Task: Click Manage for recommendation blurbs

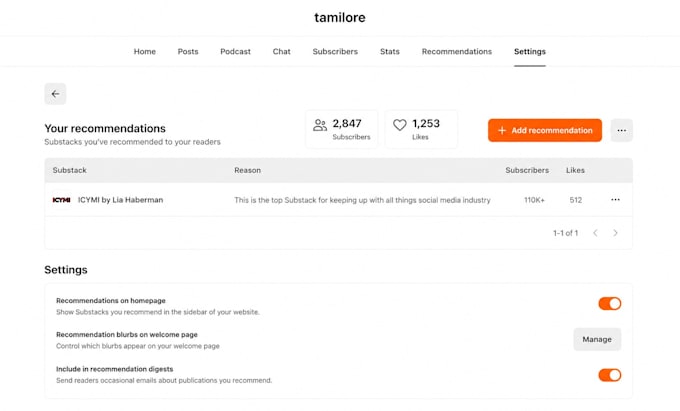Action: coord(597,339)
